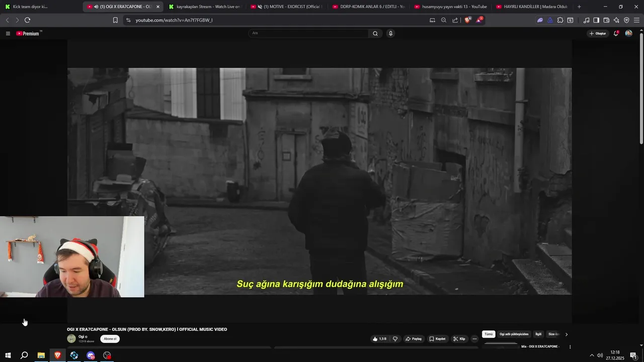Open Discord from the taskbar
The width and height of the screenshot is (644, 362).
click(91, 355)
